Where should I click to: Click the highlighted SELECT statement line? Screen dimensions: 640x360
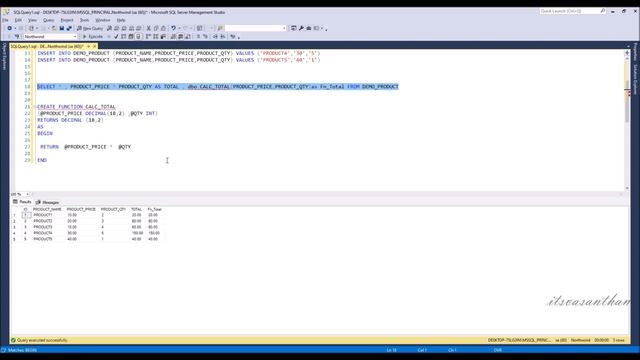[218, 87]
